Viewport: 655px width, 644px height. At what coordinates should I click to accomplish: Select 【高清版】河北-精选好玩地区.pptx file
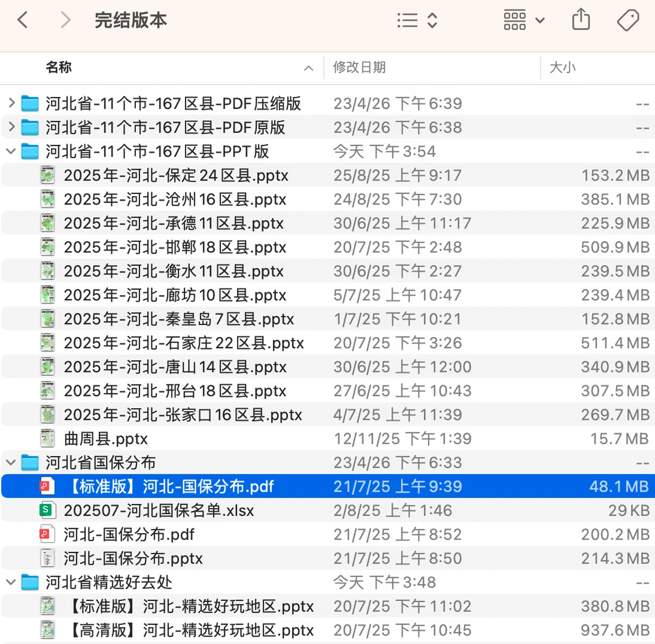(327, 630)
